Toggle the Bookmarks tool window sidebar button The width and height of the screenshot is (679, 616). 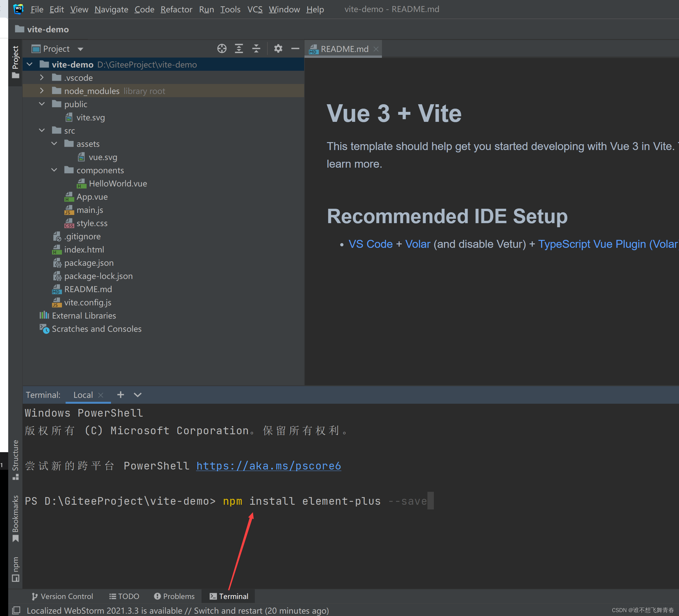point(16,519)
